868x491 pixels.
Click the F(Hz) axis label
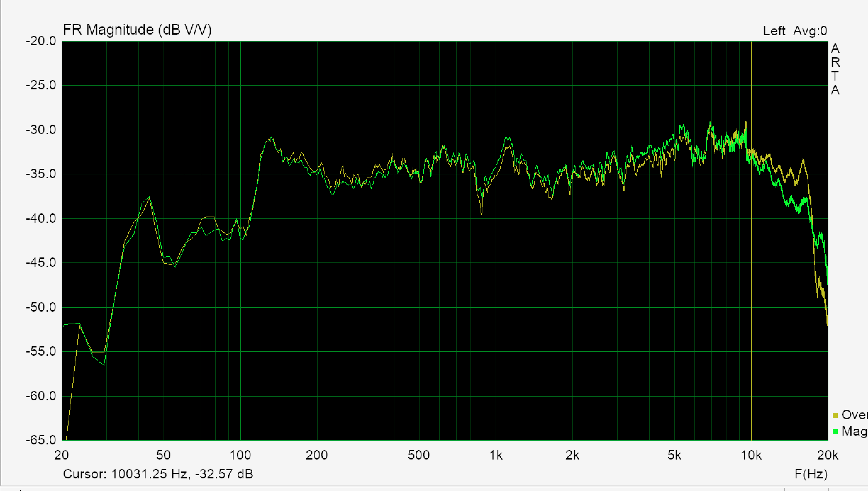tap(811, 474)
